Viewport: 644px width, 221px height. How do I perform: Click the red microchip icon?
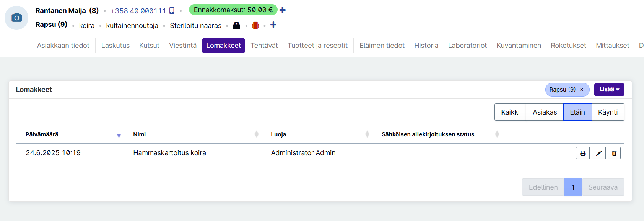click(255, 26)
